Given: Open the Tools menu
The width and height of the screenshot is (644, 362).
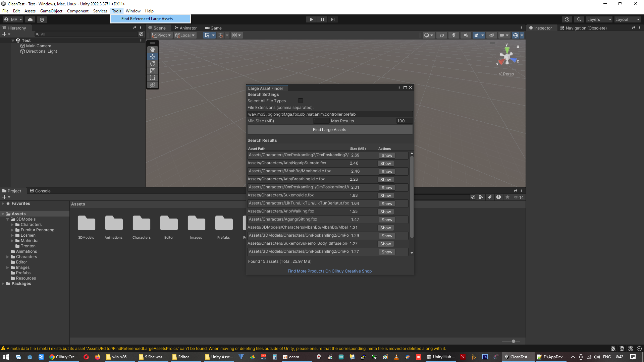Looking at the screenshot, I should (x=116, y=11).
